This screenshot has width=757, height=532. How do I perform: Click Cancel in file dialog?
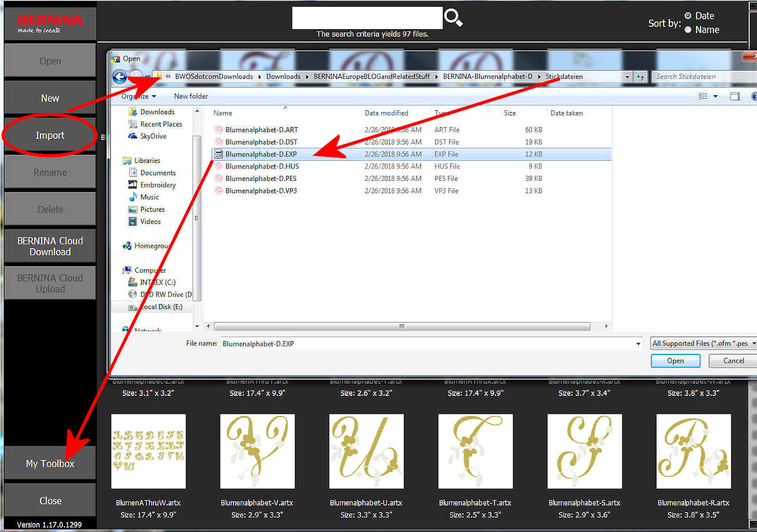coord(733,361)
